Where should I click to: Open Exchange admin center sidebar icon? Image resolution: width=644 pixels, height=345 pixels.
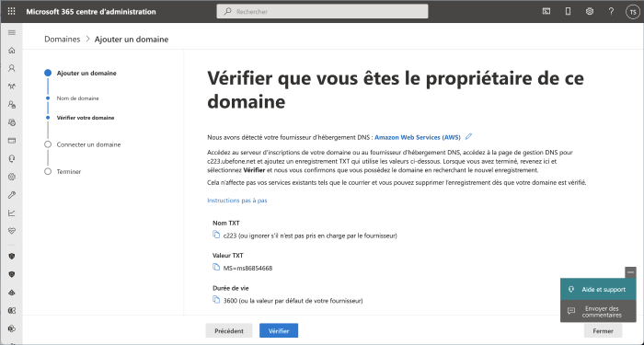[11, 311]
